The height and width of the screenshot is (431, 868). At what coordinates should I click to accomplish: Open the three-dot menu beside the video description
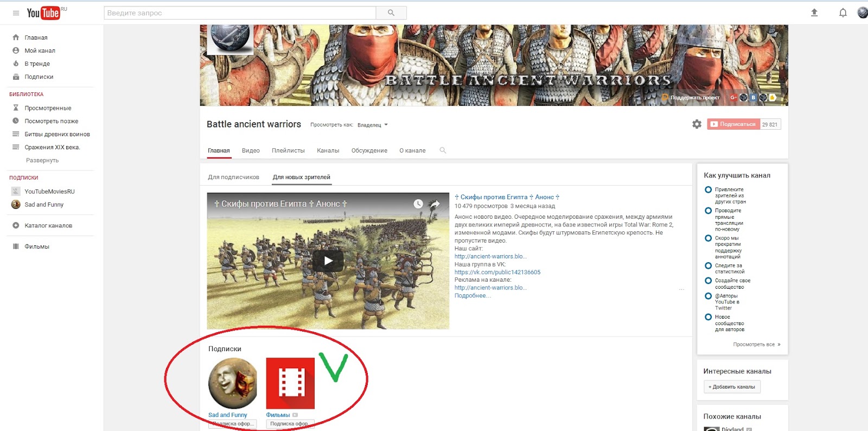[x=681, y=289]
